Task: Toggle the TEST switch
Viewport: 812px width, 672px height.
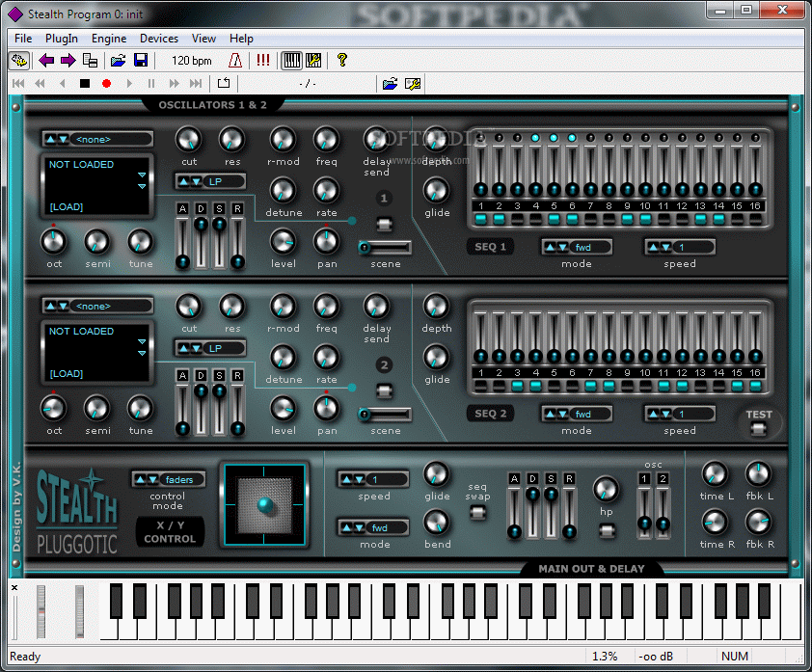Action: coord(758,429)
